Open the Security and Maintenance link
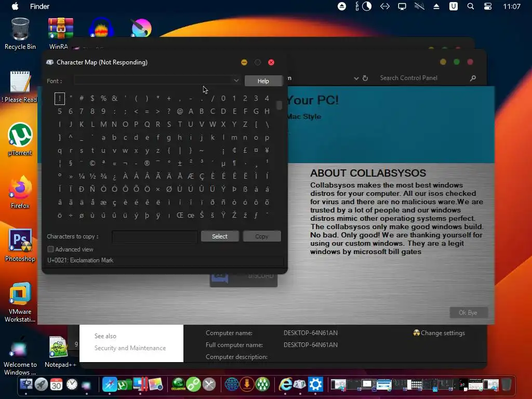The width and height of the screenshot is (532, 399). click(x=130, y=348)
